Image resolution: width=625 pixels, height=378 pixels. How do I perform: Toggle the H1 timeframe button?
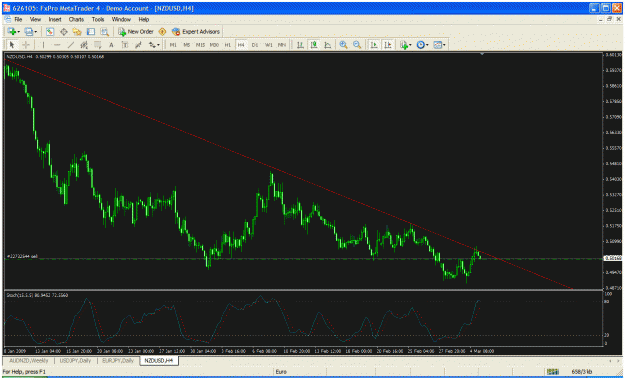[x=228, y=45]
